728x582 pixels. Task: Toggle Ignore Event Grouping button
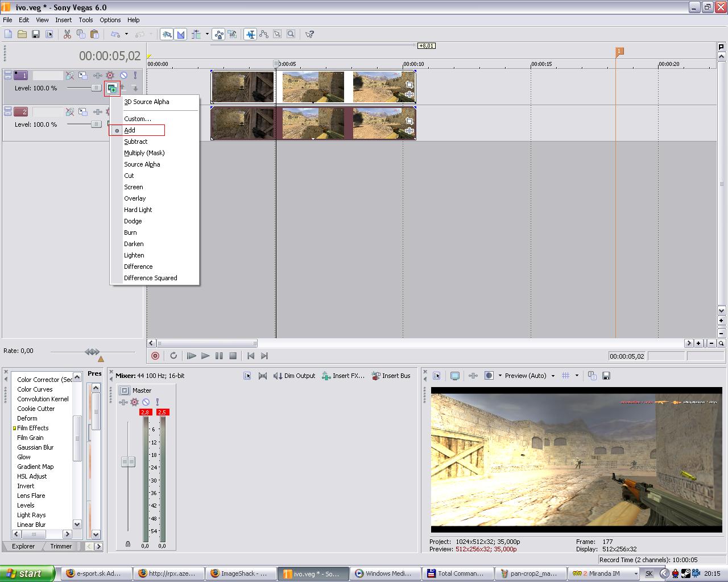(233, 34)
